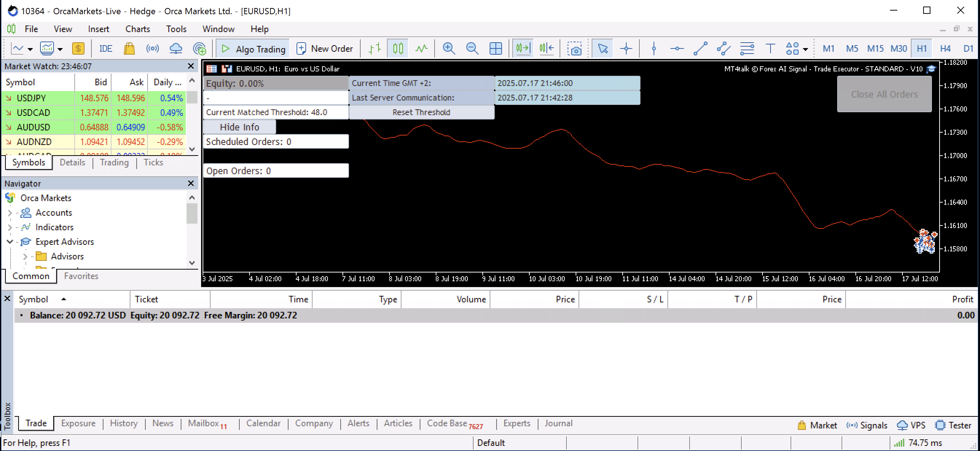Viewport: 980px width, 451px height.
Task: Open the Charts menu
Action: (x=137, y=29)
